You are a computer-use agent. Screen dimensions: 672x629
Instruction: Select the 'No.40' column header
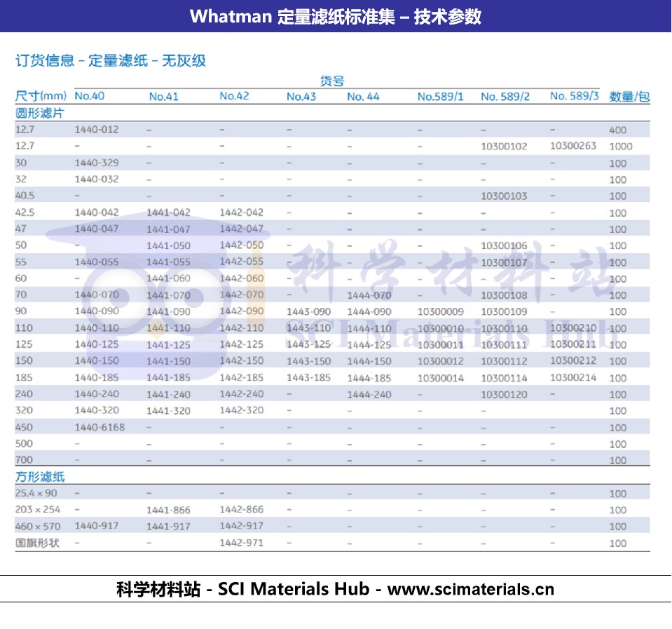coord(90,95)
